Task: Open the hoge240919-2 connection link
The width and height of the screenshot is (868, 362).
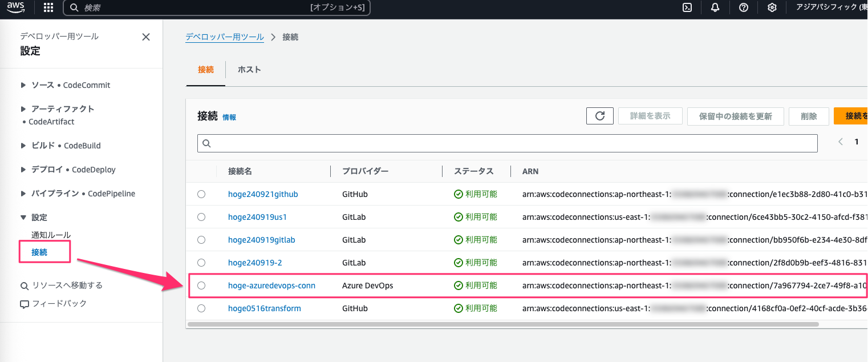Action: click(x=255, y=263)
